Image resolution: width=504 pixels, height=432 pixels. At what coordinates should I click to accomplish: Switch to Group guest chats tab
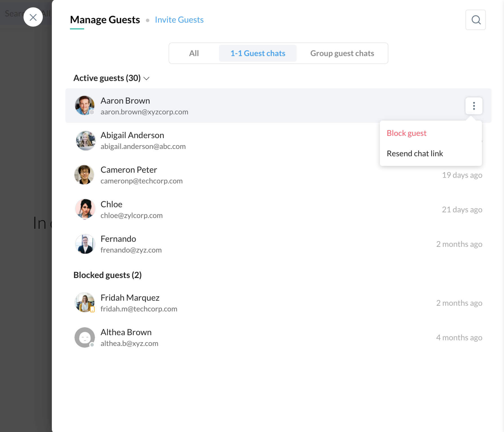(x=342, y=53)
